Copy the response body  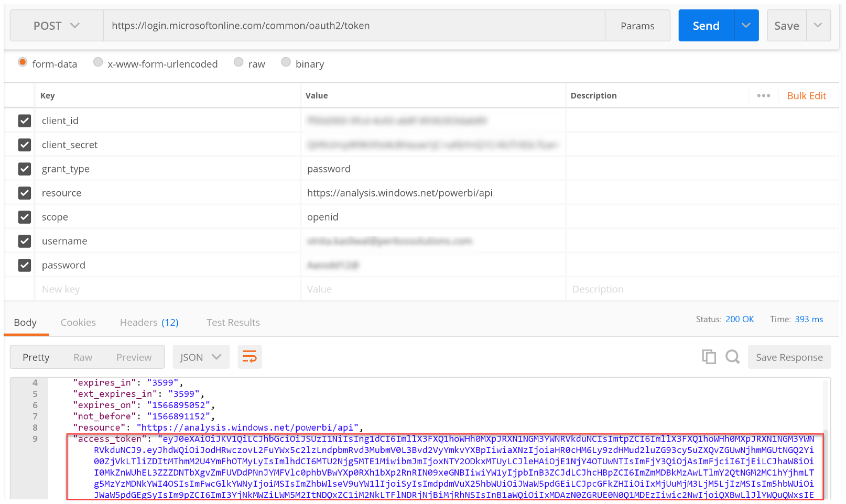click(x=709, y=357)
